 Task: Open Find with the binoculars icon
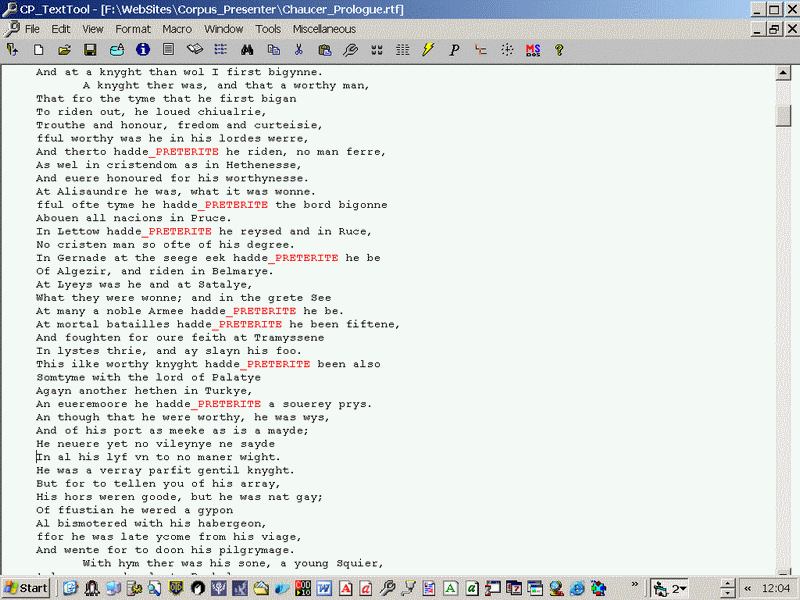[247, 49]
